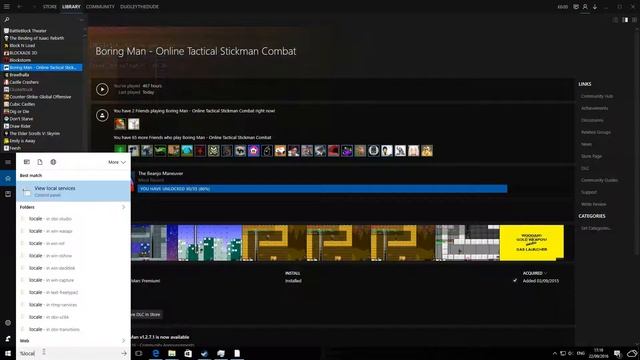
Task: Select Counter-Strike: Global Offensive
Action: [x=40, y=97]
